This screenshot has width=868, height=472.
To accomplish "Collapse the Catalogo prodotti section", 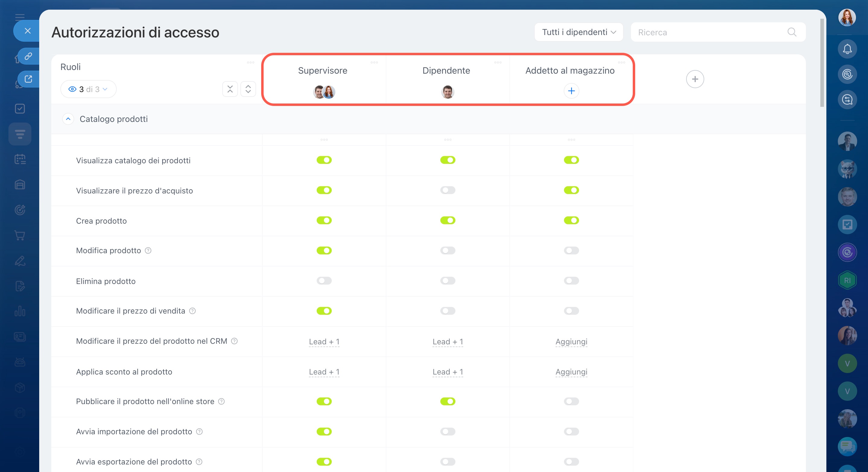I will (68, 119).
